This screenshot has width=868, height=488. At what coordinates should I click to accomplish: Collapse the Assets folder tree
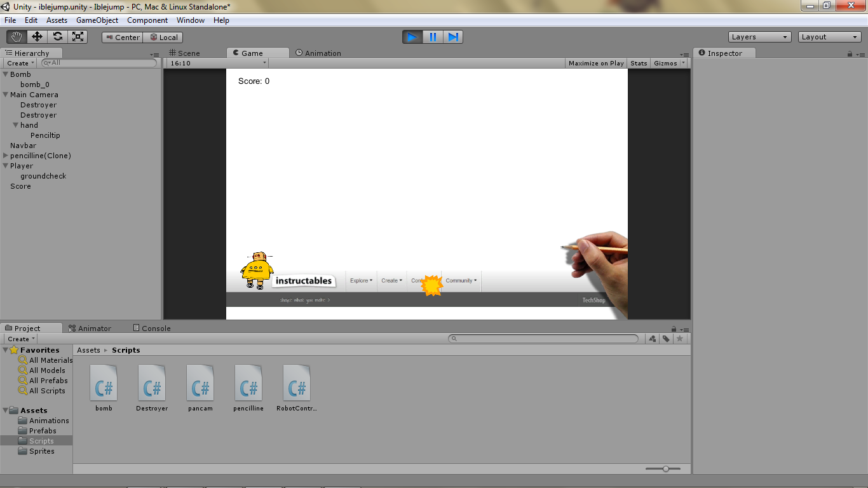click(x=5, y=410)
